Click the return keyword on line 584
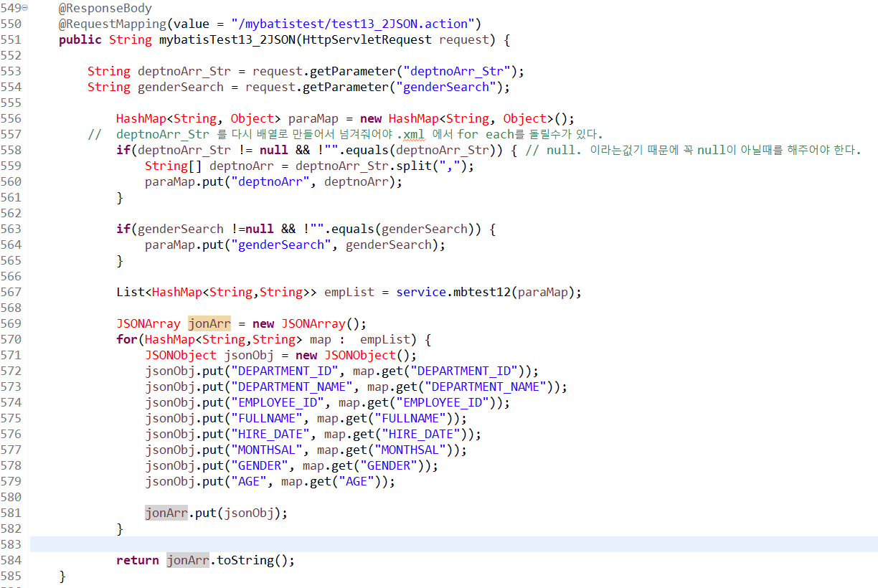 (138, 561)
